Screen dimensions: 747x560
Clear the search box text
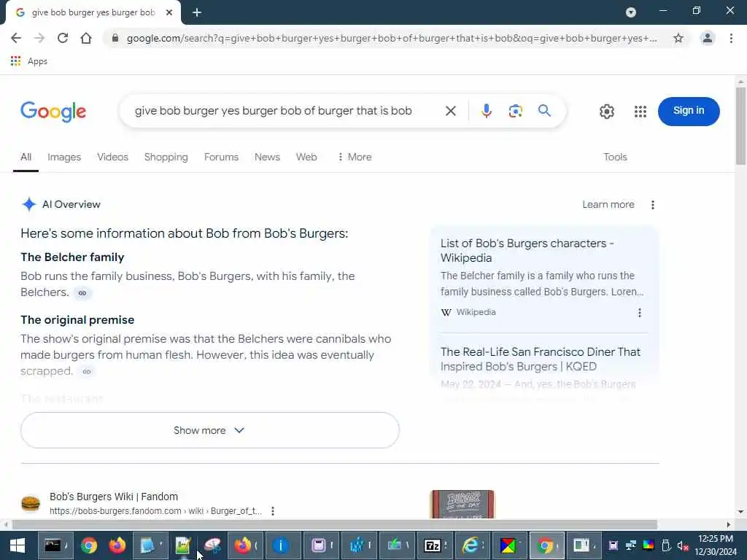coord(450,111)
